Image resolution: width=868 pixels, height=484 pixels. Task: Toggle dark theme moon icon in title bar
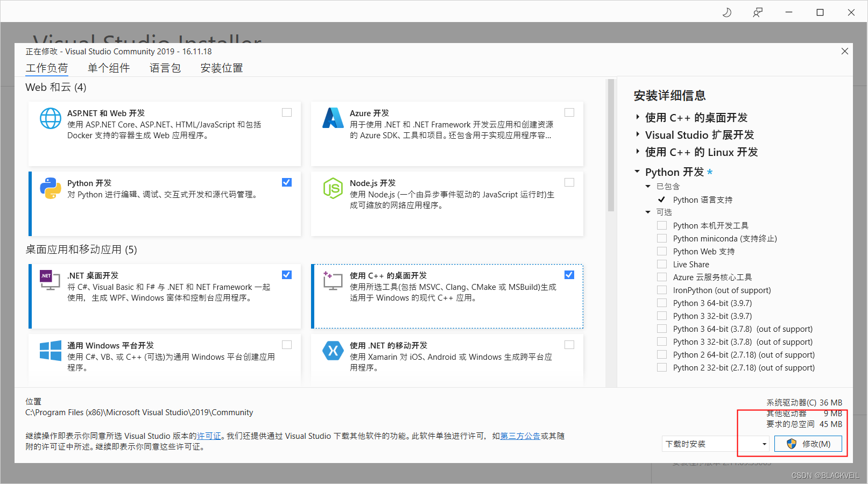[x=727, y=12]
